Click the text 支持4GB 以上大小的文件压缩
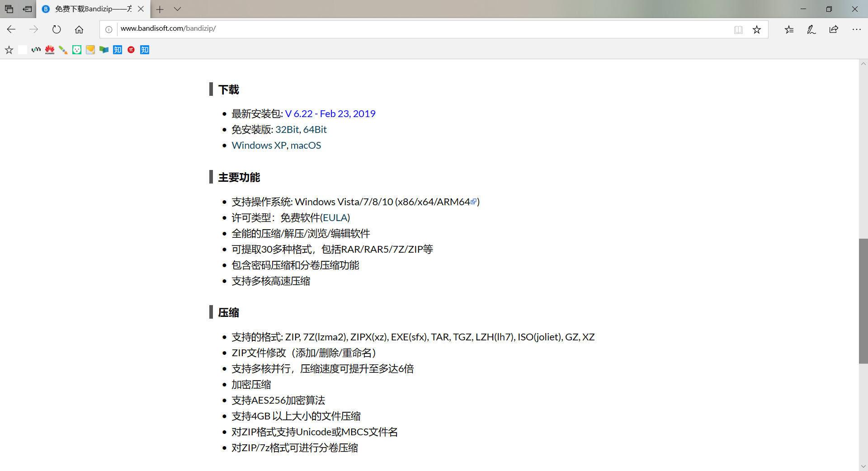868x471 pixels. pos(296,416)
